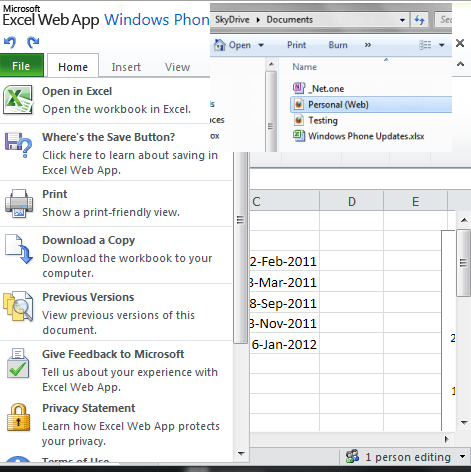Viewport: 471px width, 472px height.
Task: Click Burn in the Explorer toolbar
Action: click(338, 45)
